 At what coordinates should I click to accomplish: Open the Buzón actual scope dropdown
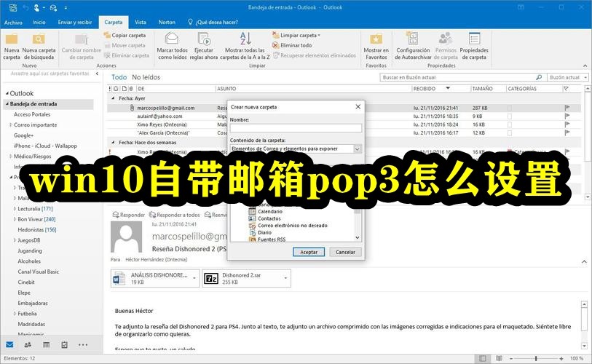tap(568, 77)
